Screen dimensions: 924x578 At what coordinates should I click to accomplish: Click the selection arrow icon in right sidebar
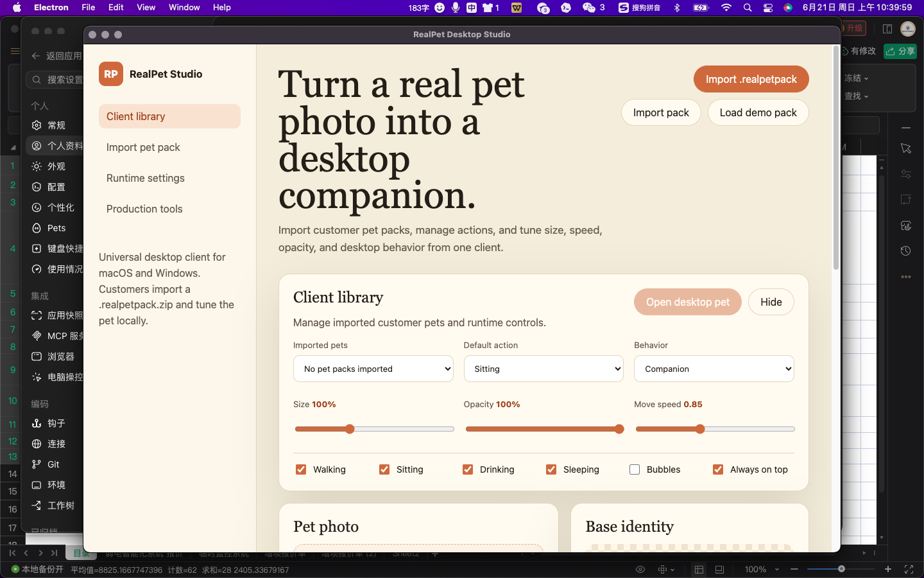pyautogui.click(x=906, y=148)
